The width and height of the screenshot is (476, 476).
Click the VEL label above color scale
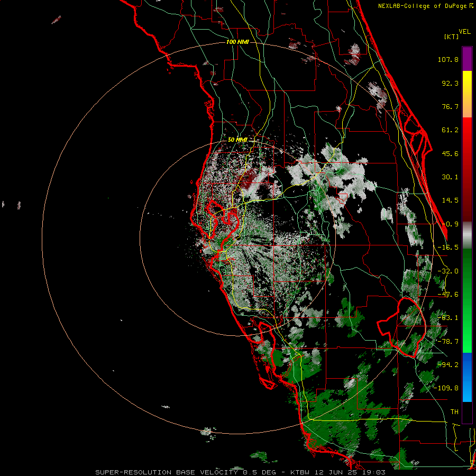click(x=464, y=32)
